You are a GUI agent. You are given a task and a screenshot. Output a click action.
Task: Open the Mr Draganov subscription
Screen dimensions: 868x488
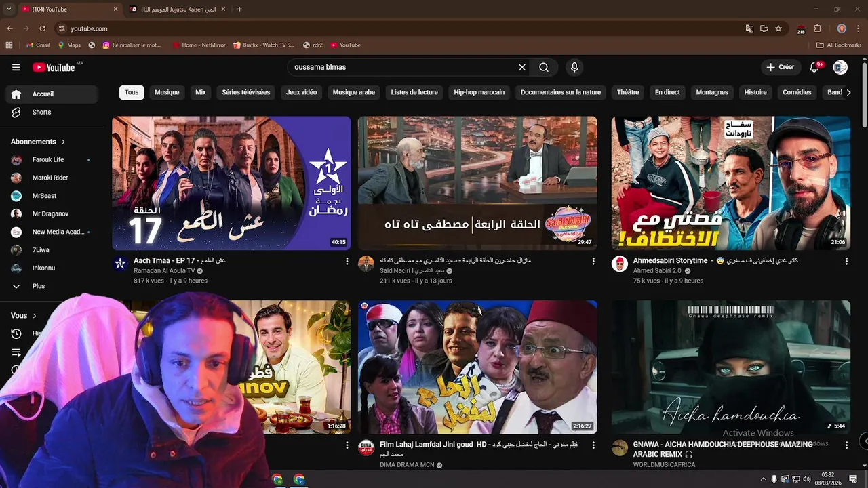(52, 214)
